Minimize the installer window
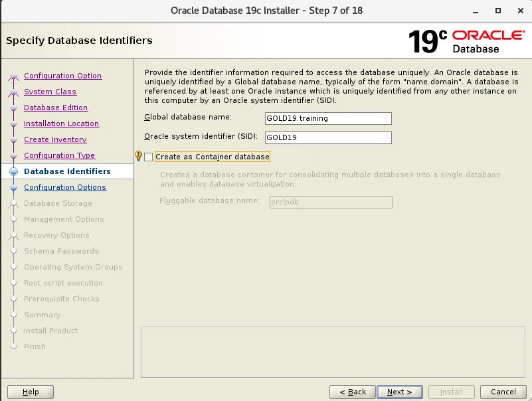The image size is (532, 401). point(476,11)
